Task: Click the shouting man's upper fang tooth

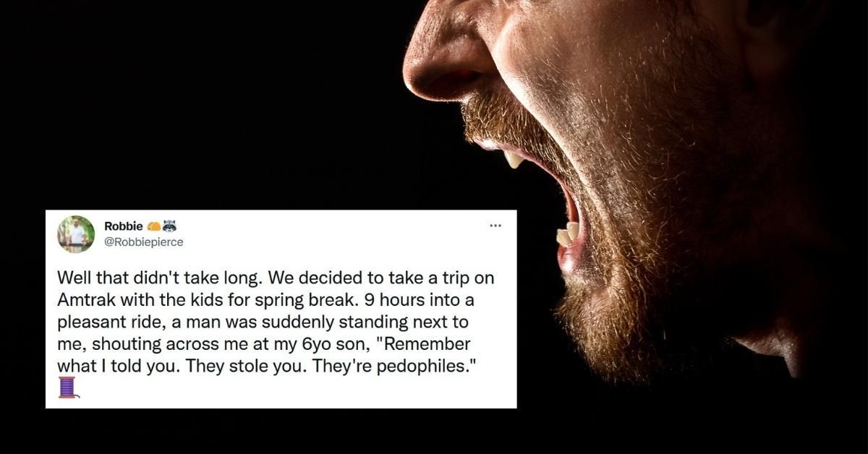Action: click(x=514, y=158)
